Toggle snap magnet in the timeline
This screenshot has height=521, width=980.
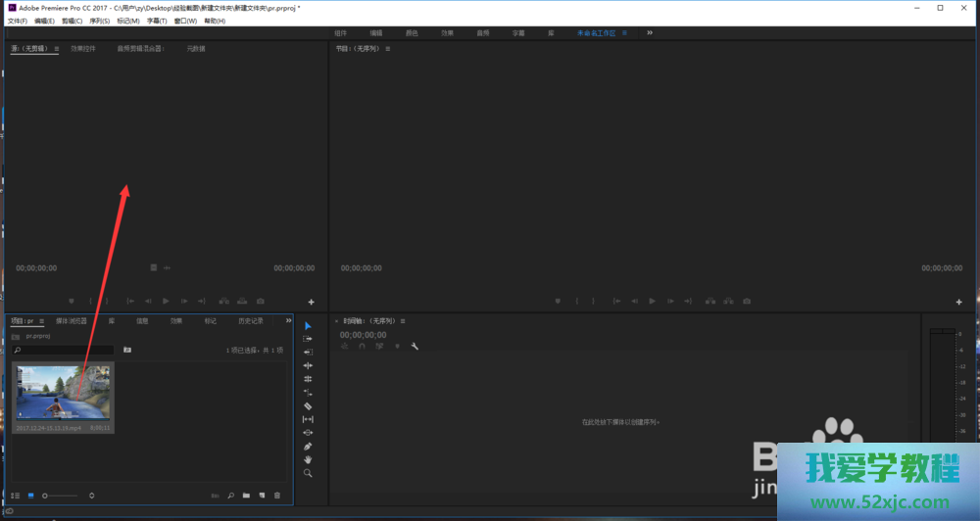(x=363, y=346)
